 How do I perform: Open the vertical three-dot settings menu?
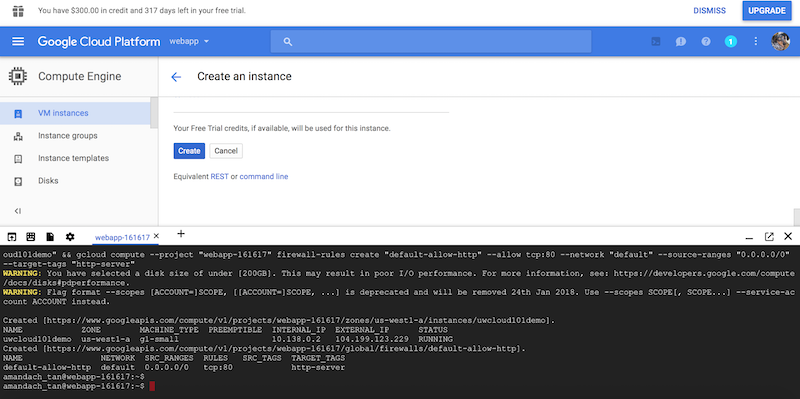pyautogui.click(x=756, y=41)
